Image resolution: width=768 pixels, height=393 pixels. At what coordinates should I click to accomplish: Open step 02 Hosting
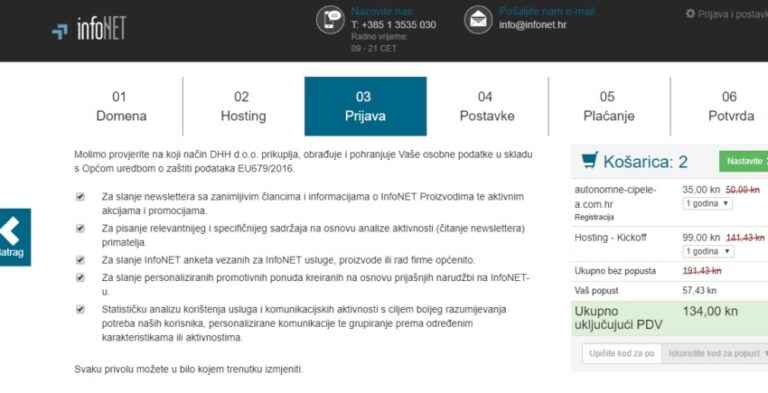point(243,106)
